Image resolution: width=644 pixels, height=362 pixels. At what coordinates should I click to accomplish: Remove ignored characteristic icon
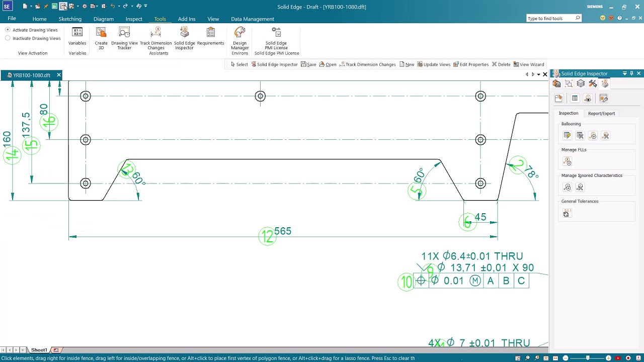pyautogui.click(x=580, y=187)
